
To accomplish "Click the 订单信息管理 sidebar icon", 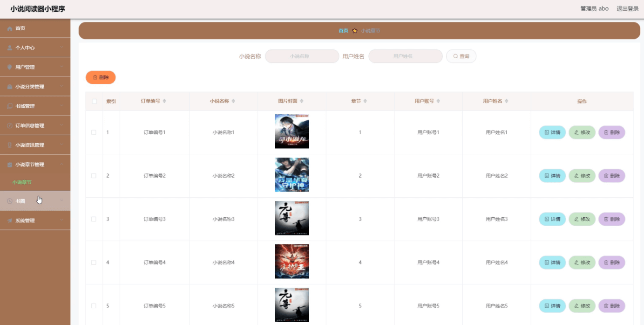I will point(10,126).
